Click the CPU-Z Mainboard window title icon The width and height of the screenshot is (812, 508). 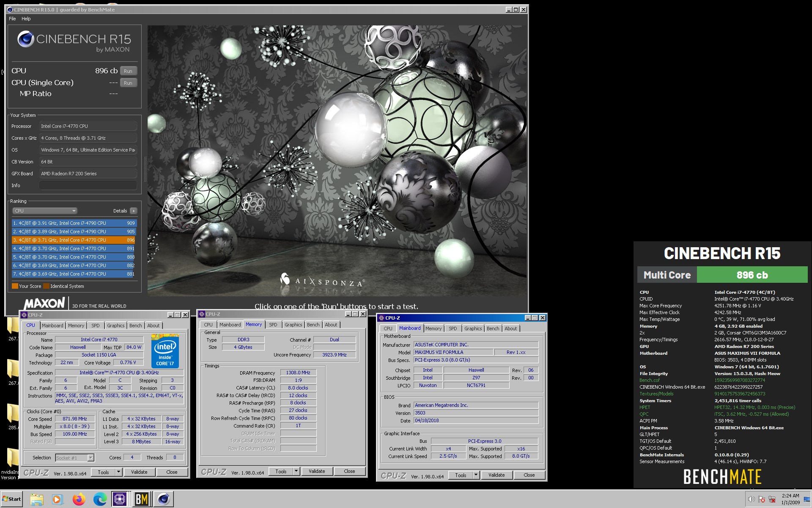[381, 318]
